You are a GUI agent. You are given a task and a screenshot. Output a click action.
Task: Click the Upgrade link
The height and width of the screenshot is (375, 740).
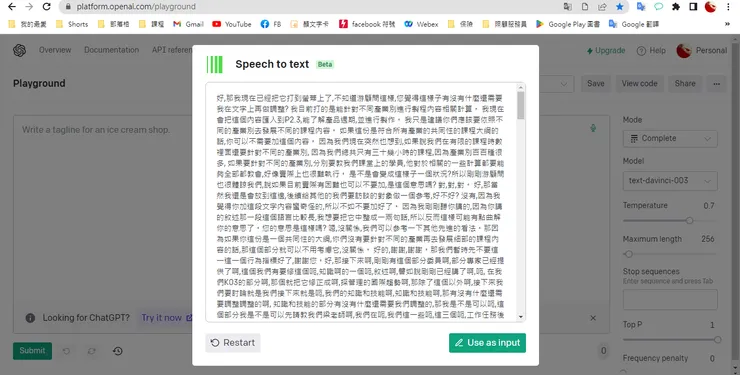[x=606, y=50]
